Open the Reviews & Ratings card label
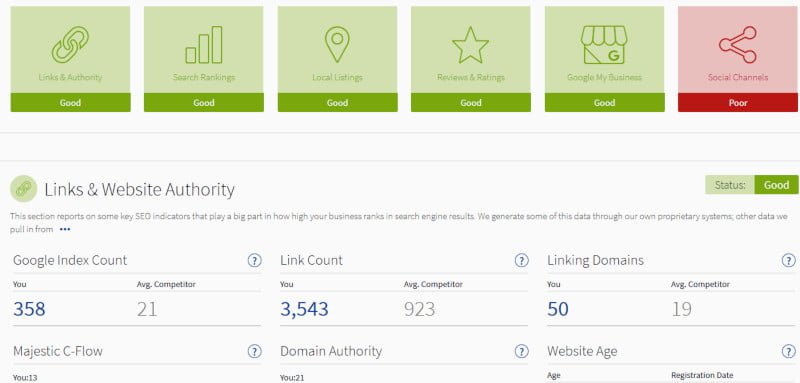This screenshot has height=383, width=800. click(470, 78)
